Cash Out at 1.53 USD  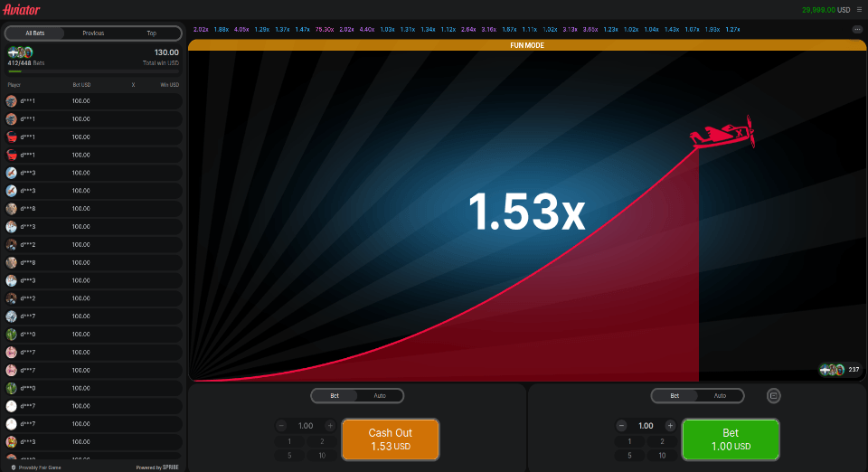tap(391, 439)
